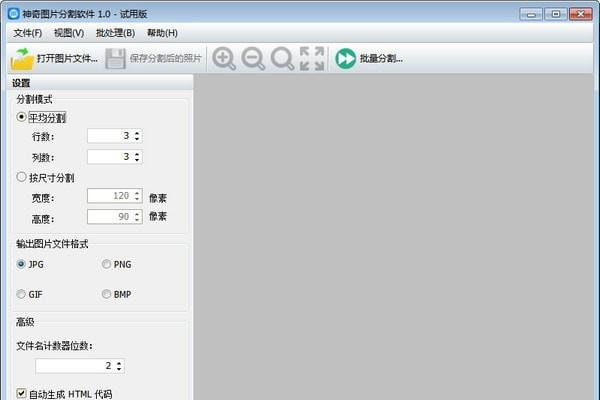Click the 列数 spinner arrows
This screenshot has height=400, width=600.
(x=137, y=157)
